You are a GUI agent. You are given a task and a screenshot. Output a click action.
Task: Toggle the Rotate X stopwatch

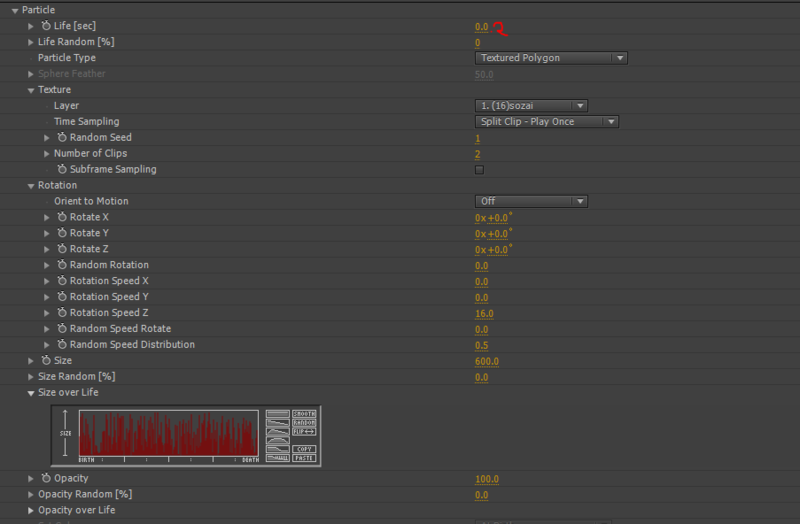pos(62,217)
